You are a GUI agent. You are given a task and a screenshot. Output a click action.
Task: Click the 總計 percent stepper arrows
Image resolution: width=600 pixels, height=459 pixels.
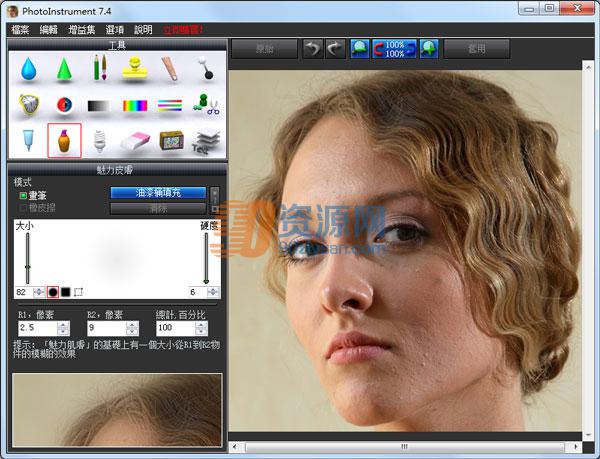click(x=201, y=328)
